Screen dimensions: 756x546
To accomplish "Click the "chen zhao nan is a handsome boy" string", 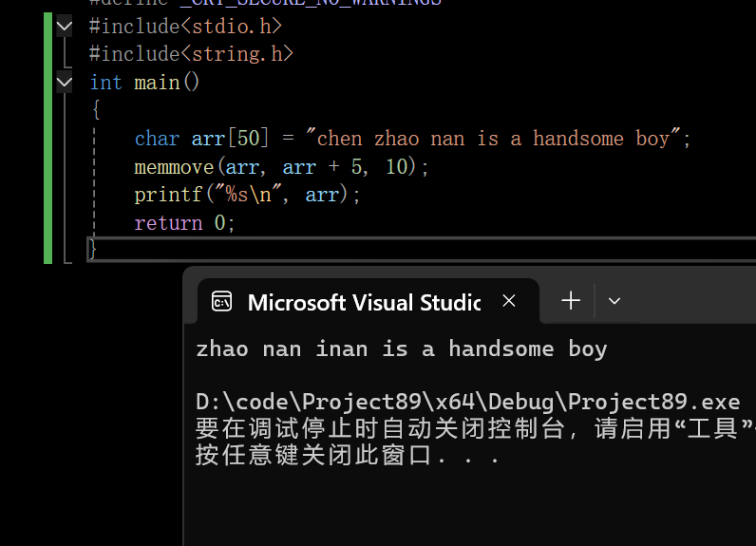I will pos(494,139).
